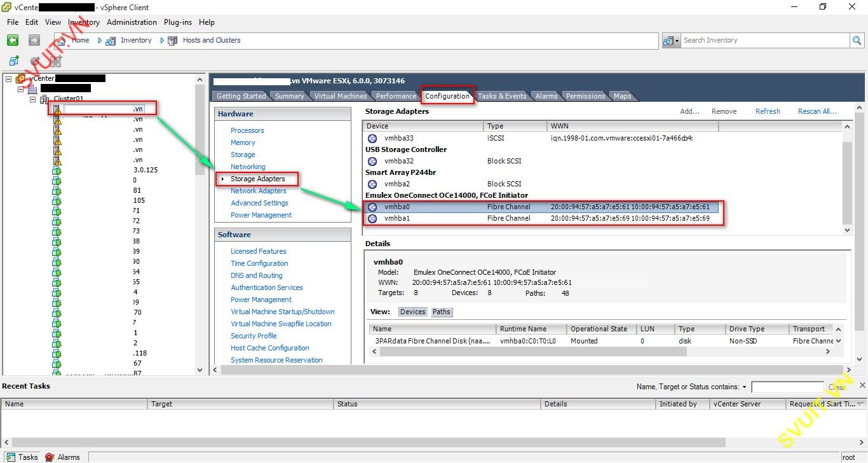Image resolution: width=868 pixels, height=463 pixels.
Task: Click the Devices view button
Action: (412, 312)
